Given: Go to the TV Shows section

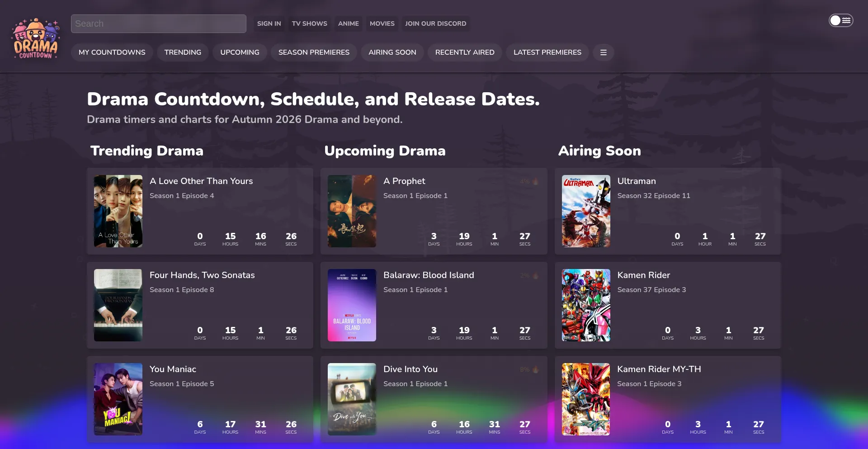Looking at the screenshot, I should coord(310,24).
